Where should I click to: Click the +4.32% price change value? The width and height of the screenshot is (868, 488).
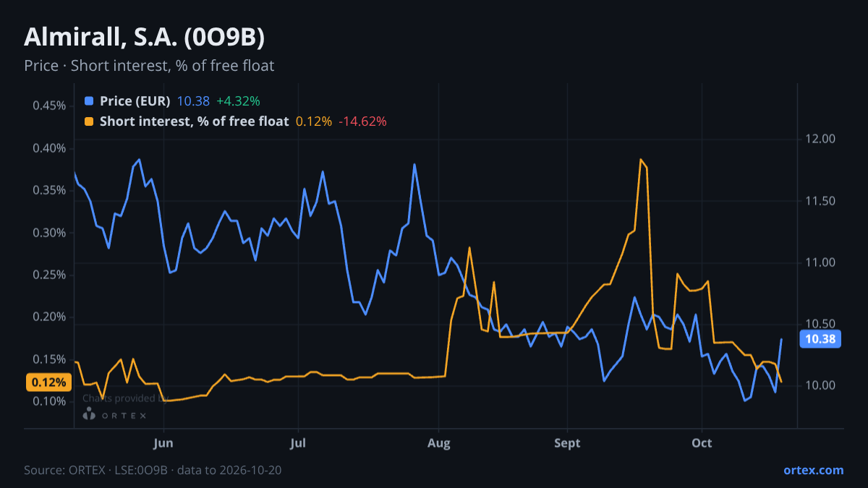[x=238, y=101]
